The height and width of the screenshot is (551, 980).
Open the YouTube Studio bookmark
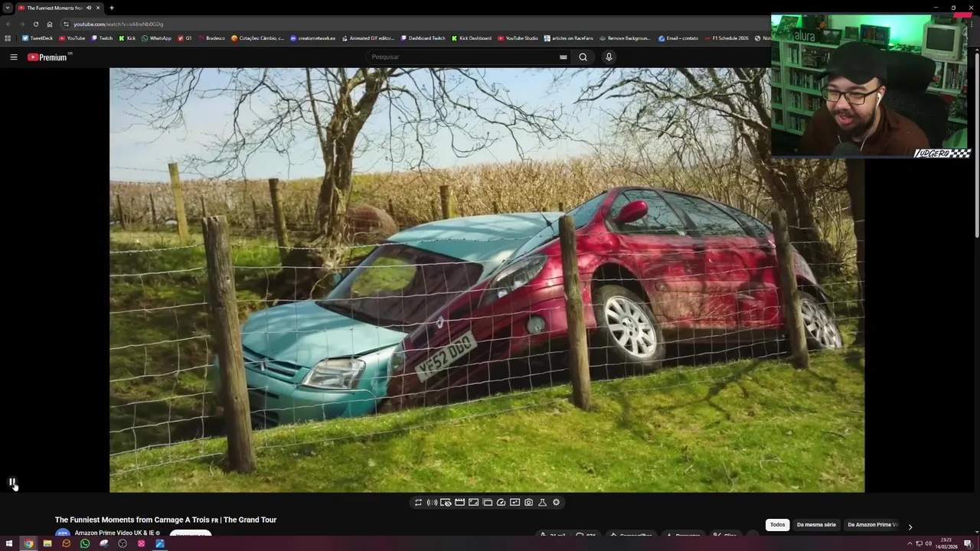click(x=518, y=38)
